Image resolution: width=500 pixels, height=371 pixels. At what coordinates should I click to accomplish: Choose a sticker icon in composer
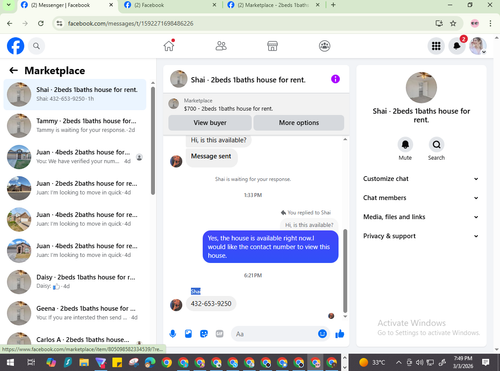[x=204, y=334]
